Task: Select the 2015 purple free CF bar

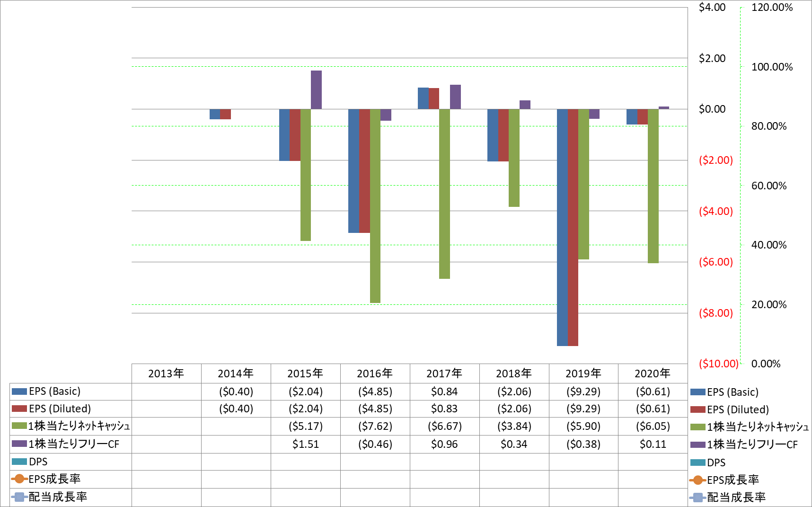Action: (316, 90)
